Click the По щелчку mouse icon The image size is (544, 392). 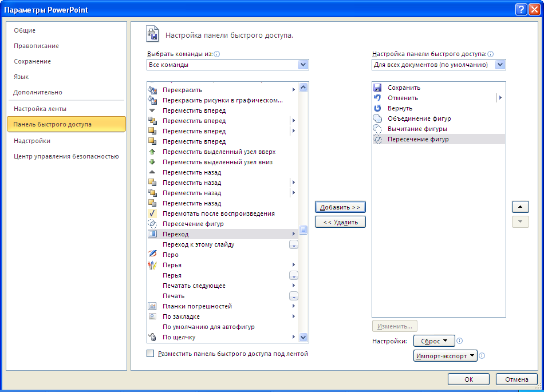click(152, 337)
